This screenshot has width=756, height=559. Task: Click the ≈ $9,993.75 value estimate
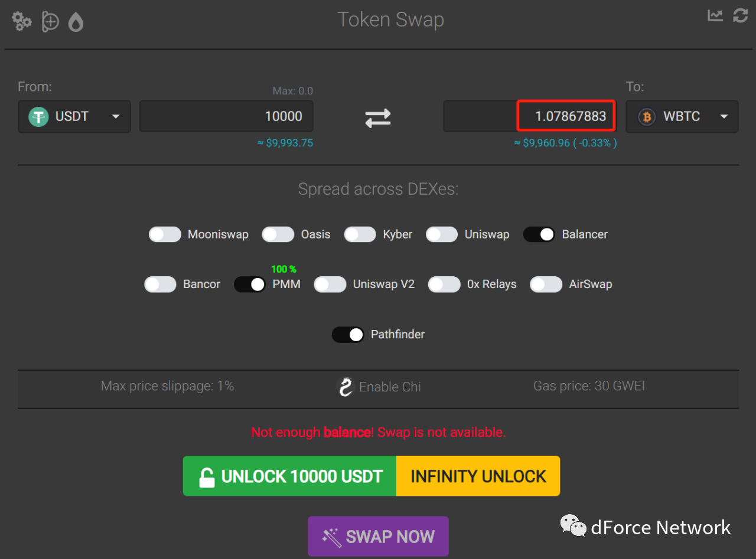click(285, 143)
